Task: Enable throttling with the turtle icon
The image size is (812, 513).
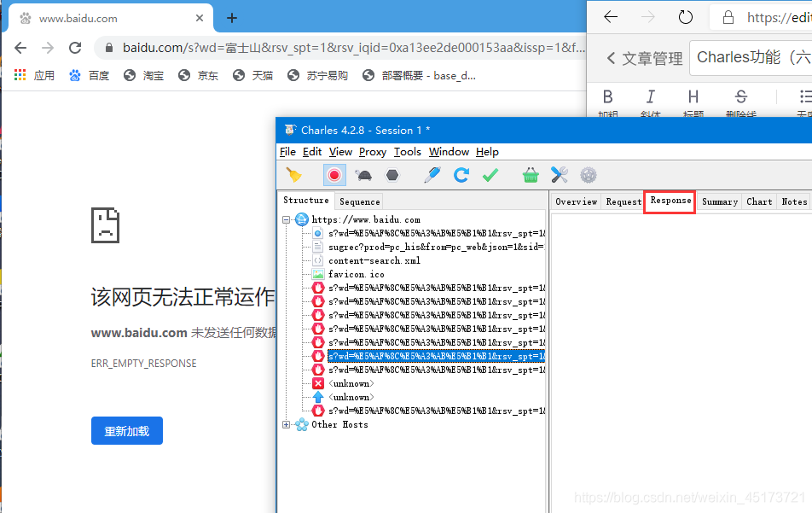Action: (x=362, y=175)
